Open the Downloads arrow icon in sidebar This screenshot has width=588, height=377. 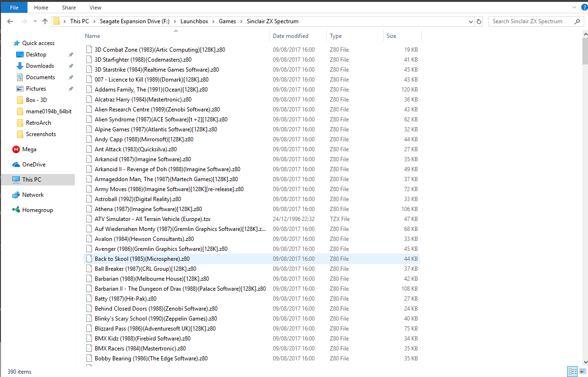[20, 66]
